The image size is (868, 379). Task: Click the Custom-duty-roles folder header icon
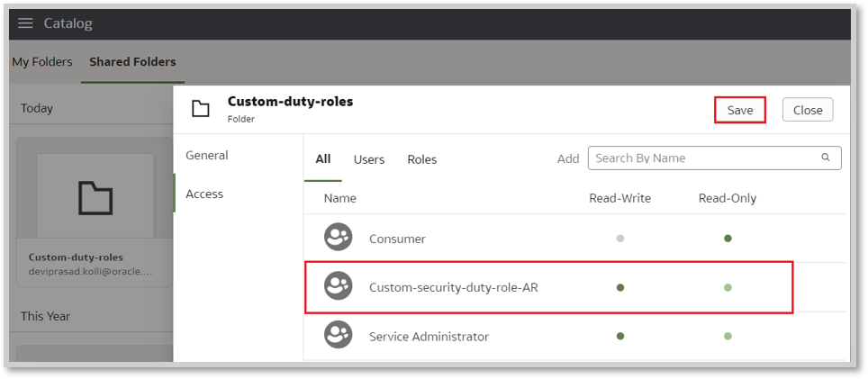201,109
